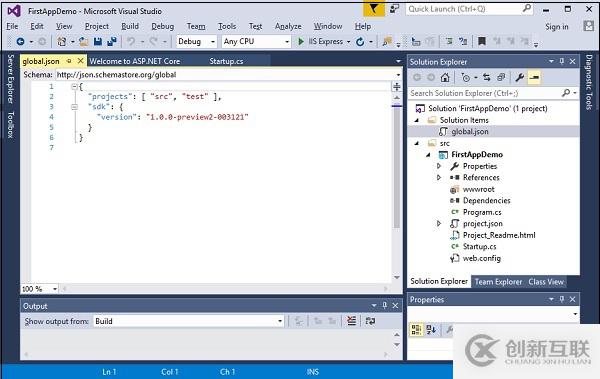Click the account avatar icon near Sign in
Viewport: 600px width, 379px height.
coord(589,26)
